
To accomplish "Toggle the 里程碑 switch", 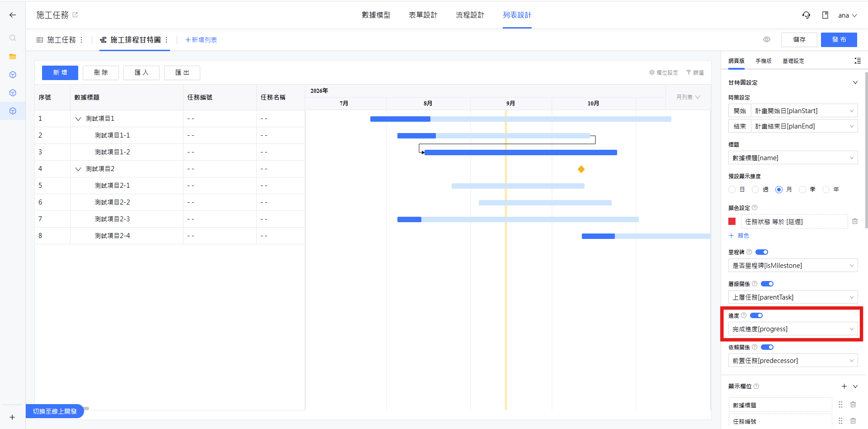I will pos(762,252).
